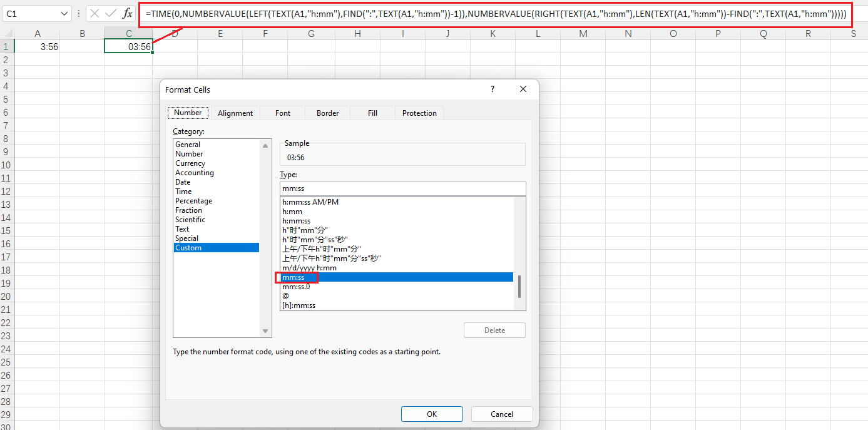Image resolution: width=868 pixels, height=430 pixels.
Task: Select row 5 header
Action: [7, 99]
